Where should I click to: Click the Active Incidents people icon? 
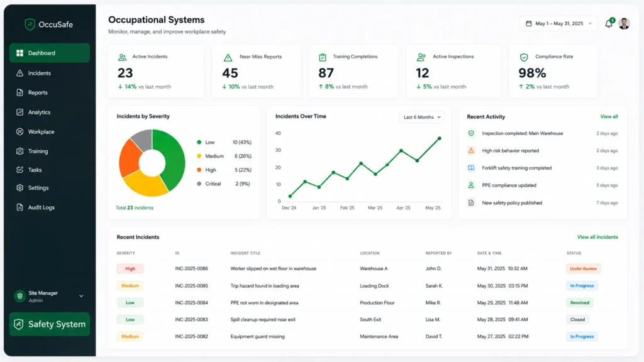tap(122, 57)
